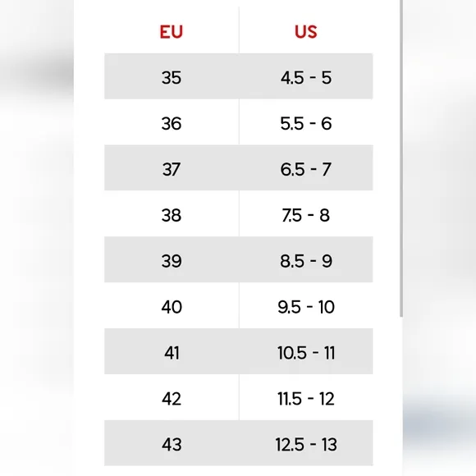Screen dimensions: 476x476
Task: Click the 7.5 - 8 US size
Action: click(305, 215)
